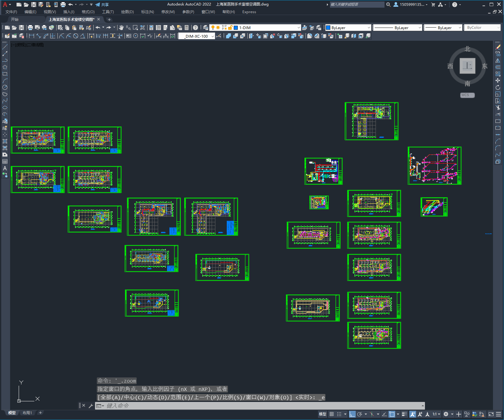
Task: Click the Share paper-plane button
Action: pos(102,4)
